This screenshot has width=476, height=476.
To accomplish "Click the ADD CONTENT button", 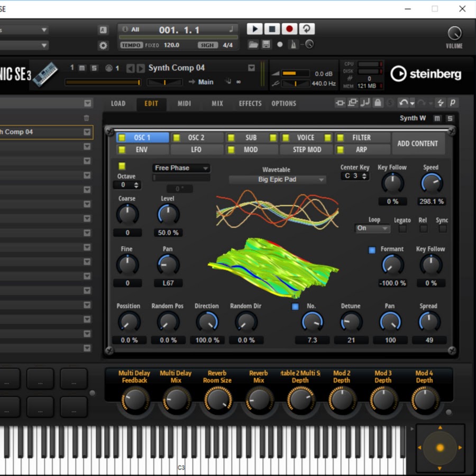I will (418, 143).
